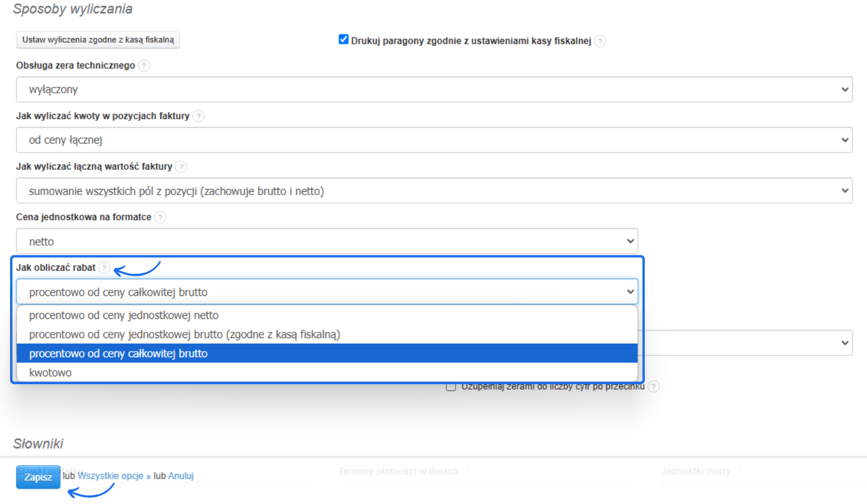867x504 pixels.
Task: Click help icon next to Obsługa zera technicznego
Action: 144,66
